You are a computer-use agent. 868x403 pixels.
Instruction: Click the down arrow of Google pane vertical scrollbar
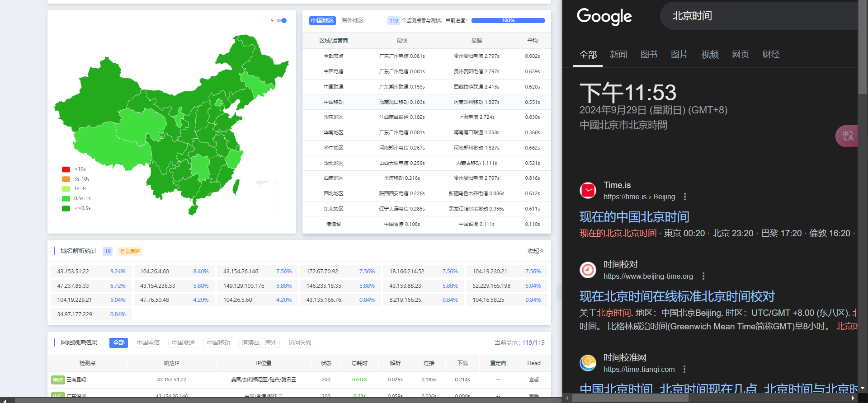pos(863,388)
